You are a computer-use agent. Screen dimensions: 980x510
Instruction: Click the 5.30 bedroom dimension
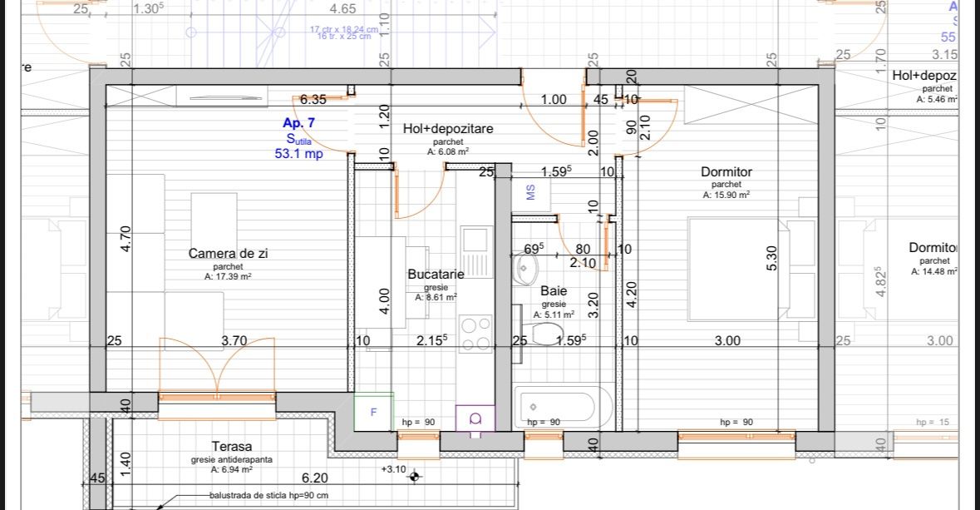click(x=771, y=258)
